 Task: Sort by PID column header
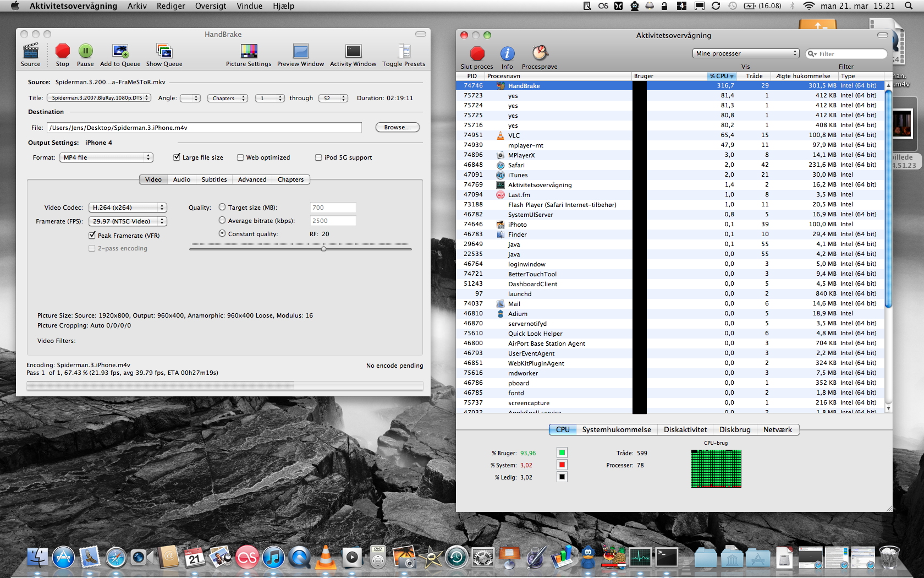(471, 76)
